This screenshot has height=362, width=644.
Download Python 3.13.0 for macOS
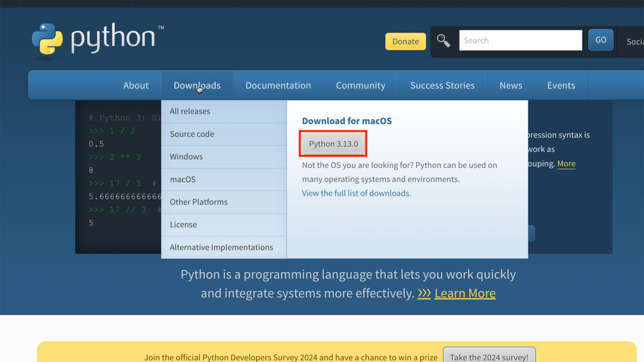click(x=333, y=144)
